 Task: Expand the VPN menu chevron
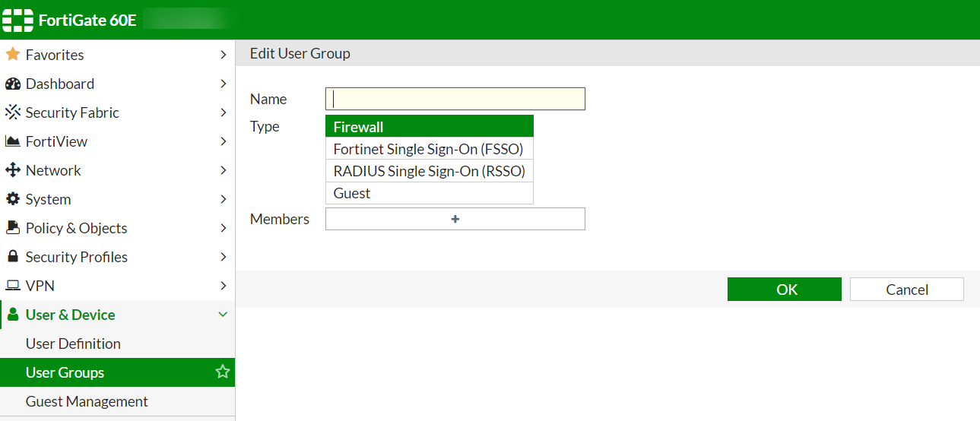[223, 286]
